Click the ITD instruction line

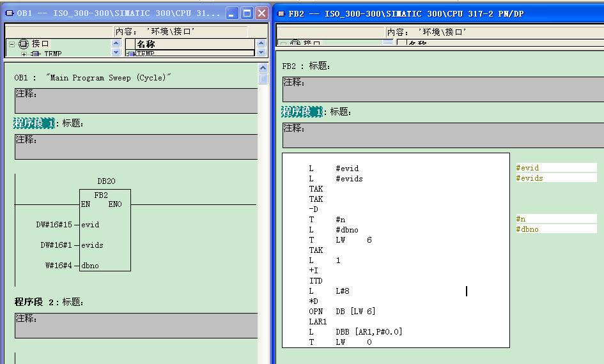point(316,281)
